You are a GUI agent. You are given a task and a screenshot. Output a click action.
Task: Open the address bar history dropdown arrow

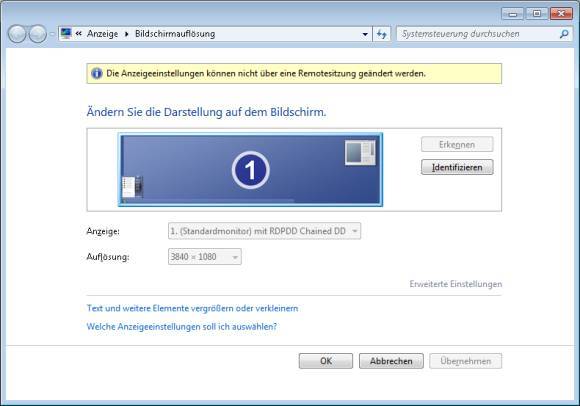click(365, 34)
